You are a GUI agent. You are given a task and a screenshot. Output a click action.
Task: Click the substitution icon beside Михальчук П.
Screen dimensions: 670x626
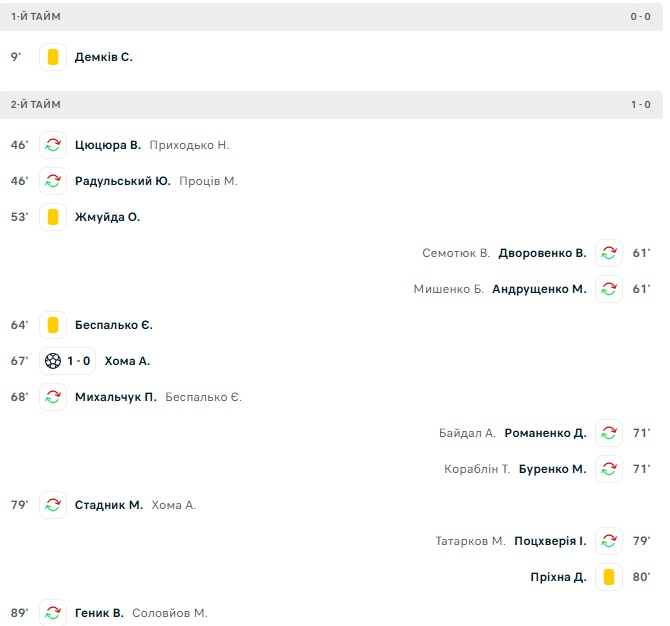(x=53, y=397)
